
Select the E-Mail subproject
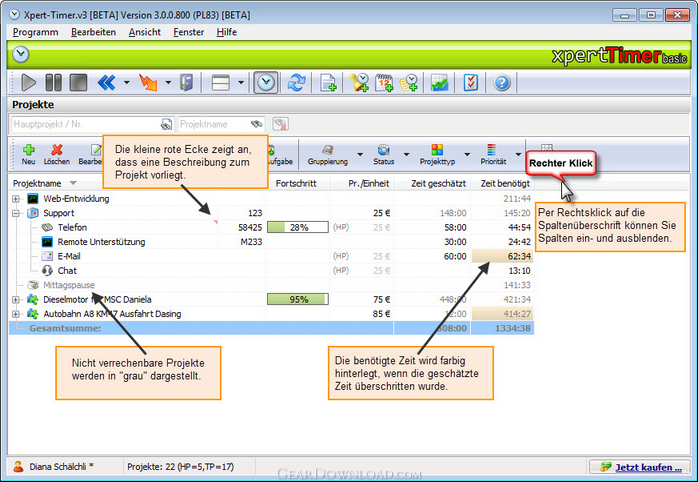(69, 256)
